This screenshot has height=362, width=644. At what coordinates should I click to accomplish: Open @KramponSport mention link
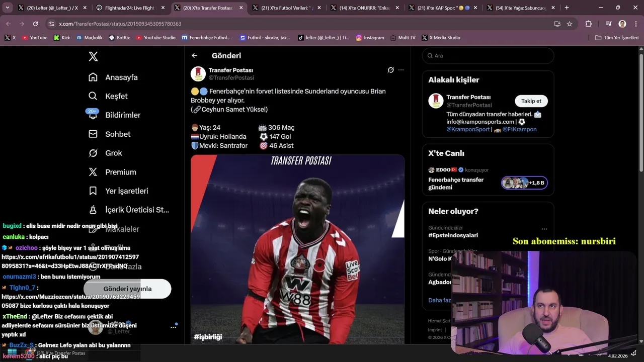point(468,129)
